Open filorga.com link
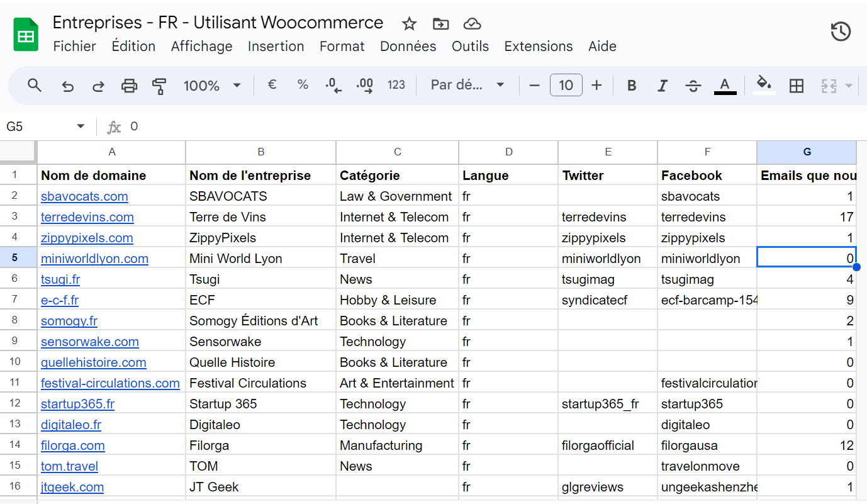 click(73, 445)
